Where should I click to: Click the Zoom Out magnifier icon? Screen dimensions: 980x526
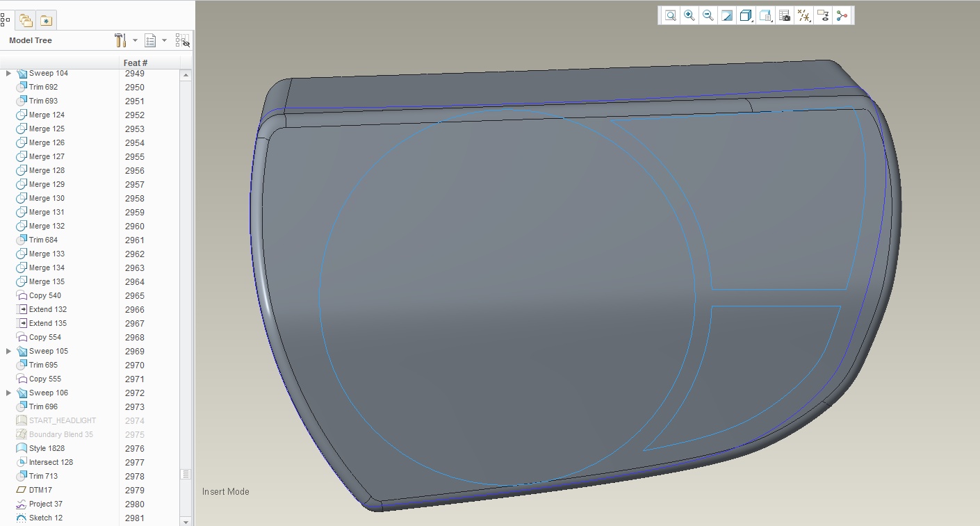(x=708, y=15)
